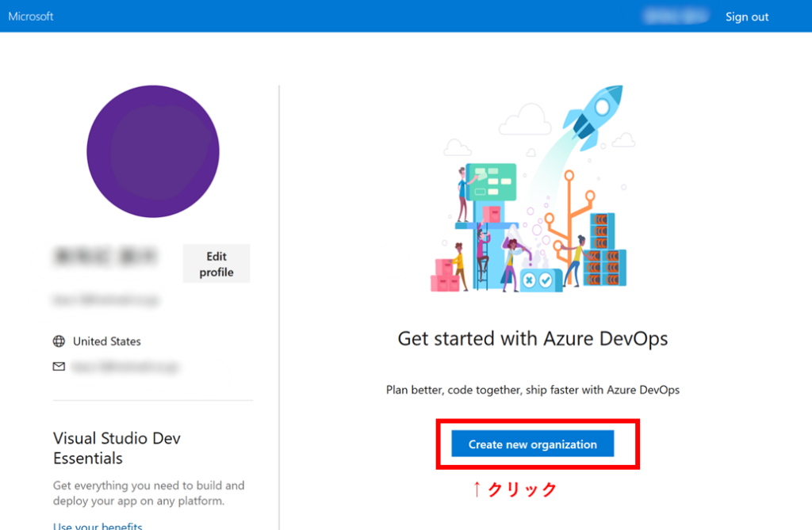Click the Visual Studio Dev Essentials heading
Image resolution: width=812 pixels, height=530 pixels.
coord(117,448)
